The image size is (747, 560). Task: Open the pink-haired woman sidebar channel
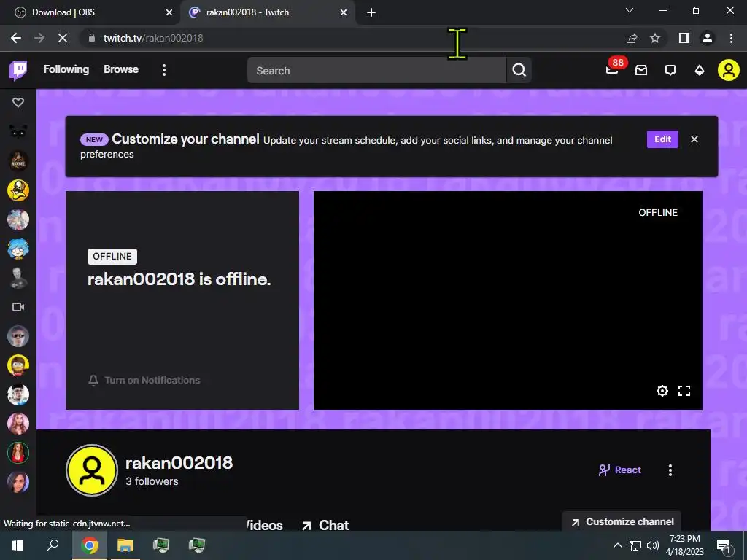(x=18, y=424)
